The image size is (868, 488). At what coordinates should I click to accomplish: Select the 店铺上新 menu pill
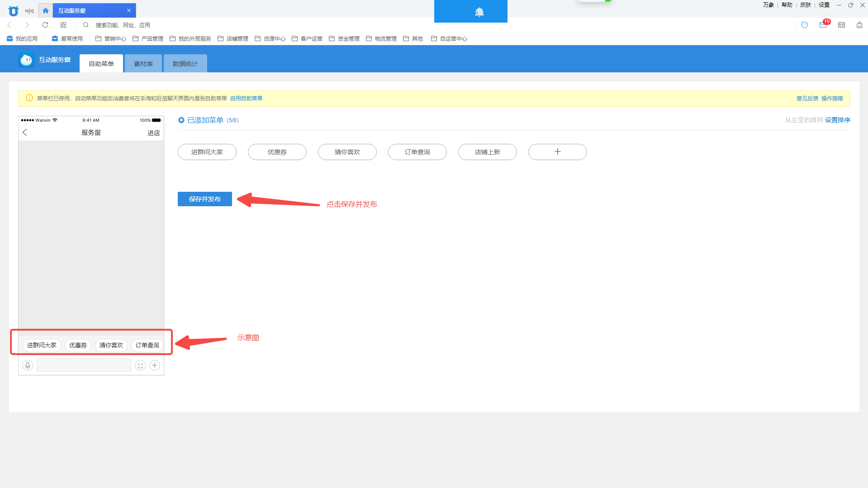click(x=488, y=152)
